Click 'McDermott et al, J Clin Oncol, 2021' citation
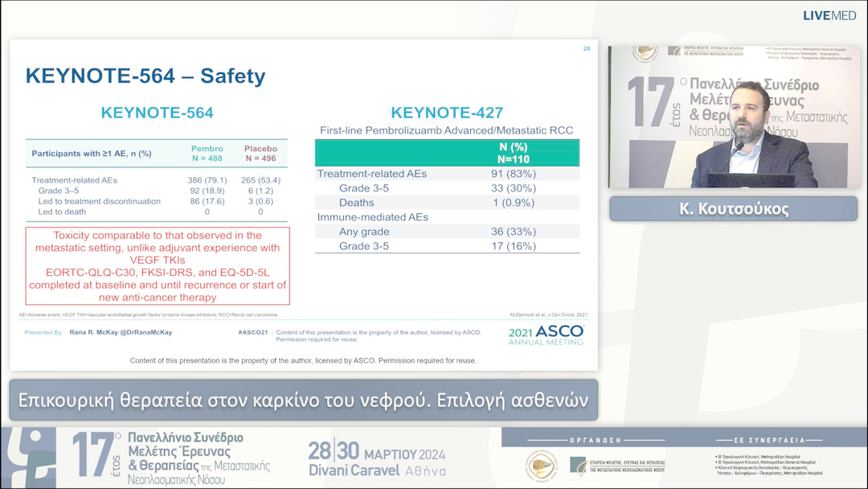Viewport: 868px width, 489px height. [x=548, y=314]
